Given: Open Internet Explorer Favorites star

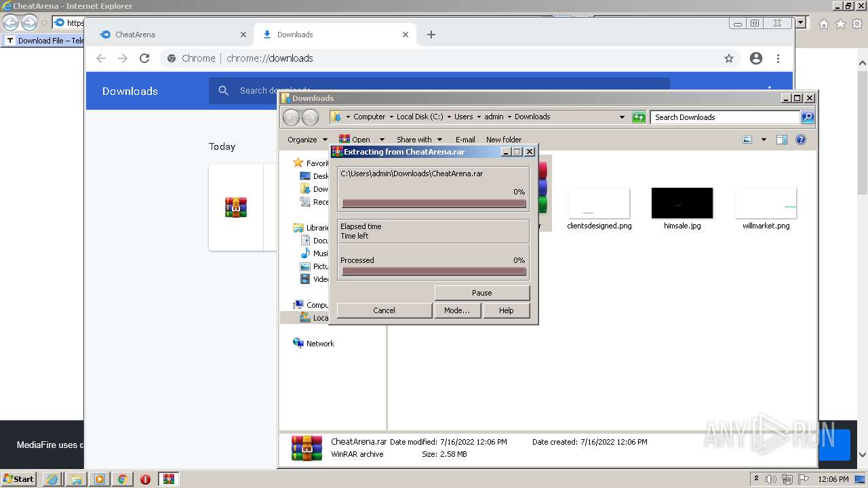Looking at the screenshot, I should 840,24.
